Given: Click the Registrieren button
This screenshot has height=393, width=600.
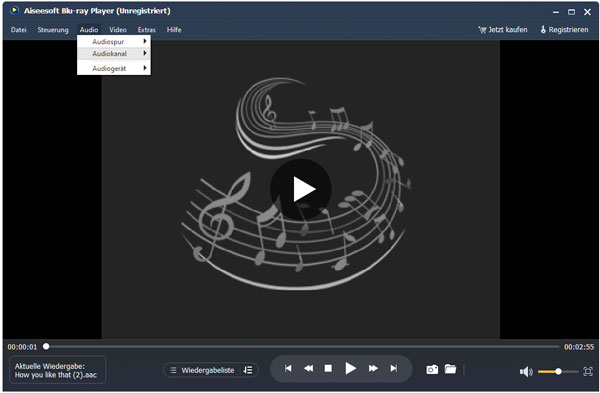Looking at the screenshot, I should (x=564, y=30).
